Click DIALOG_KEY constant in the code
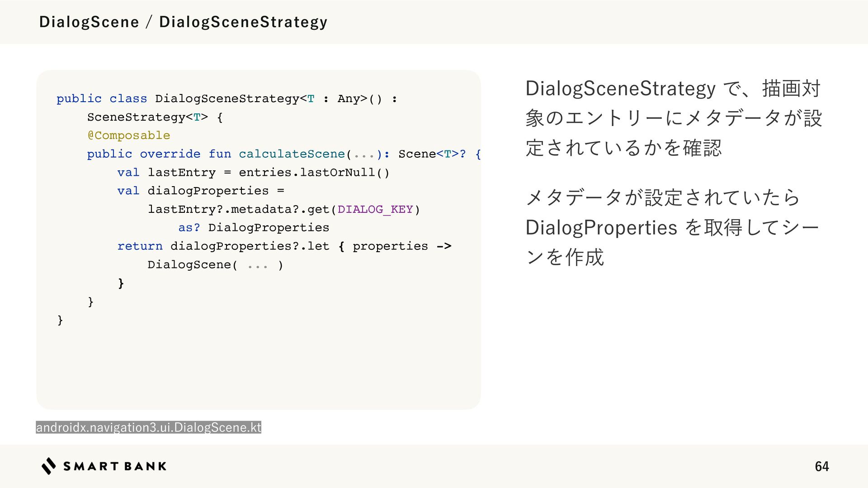This screenshot has width=868, height=488. (x=375, y=209)
